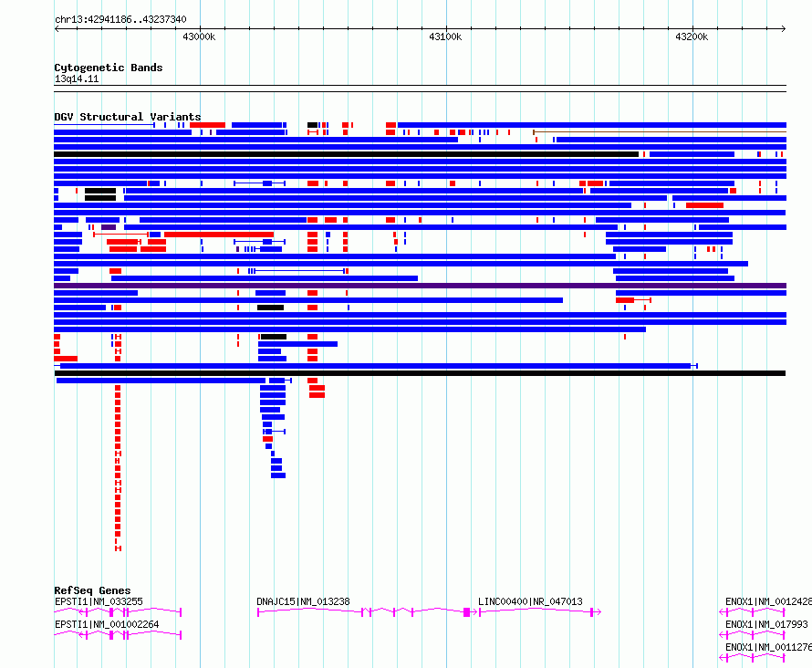The image size is (812, 668).
Task: Select the first-row red variant left of 43000k
Action: tap(208, 125)
